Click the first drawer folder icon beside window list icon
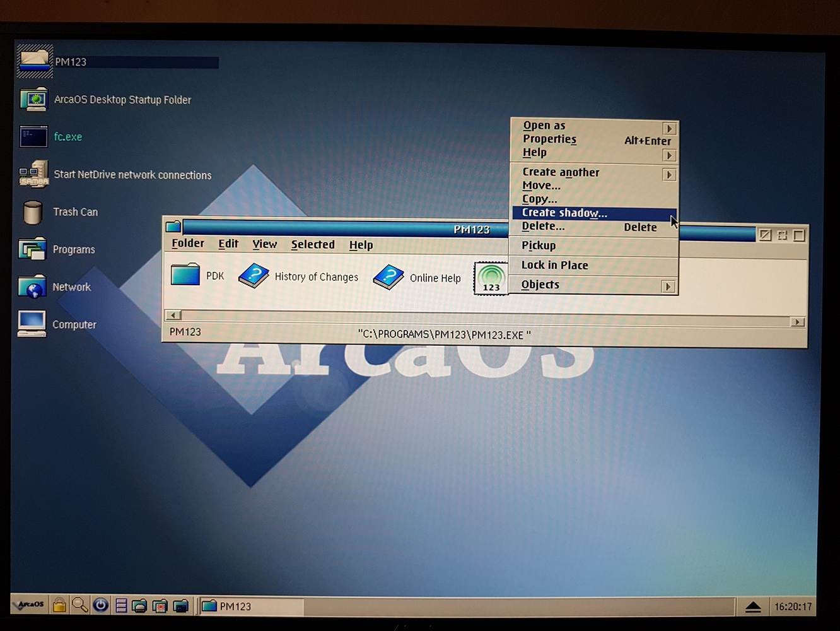This screenshot has width=840, height=631. [x=139, y=606]
